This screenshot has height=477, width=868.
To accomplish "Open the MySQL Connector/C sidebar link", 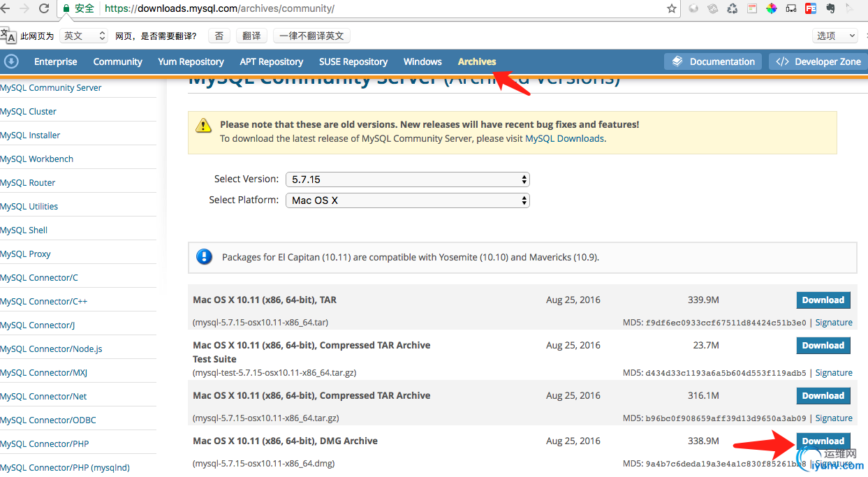I will (39, 278).
